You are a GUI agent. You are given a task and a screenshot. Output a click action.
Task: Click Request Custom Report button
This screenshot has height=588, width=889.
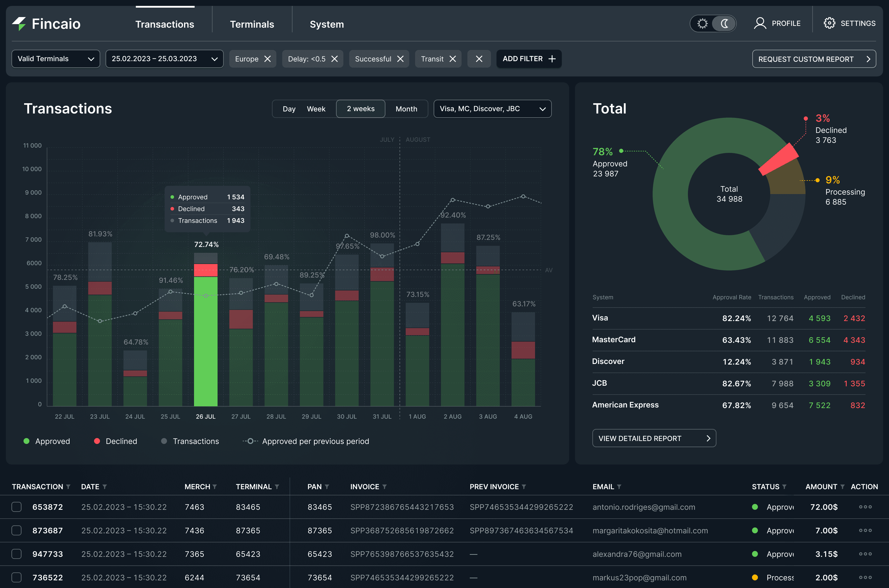pos(814,59)
